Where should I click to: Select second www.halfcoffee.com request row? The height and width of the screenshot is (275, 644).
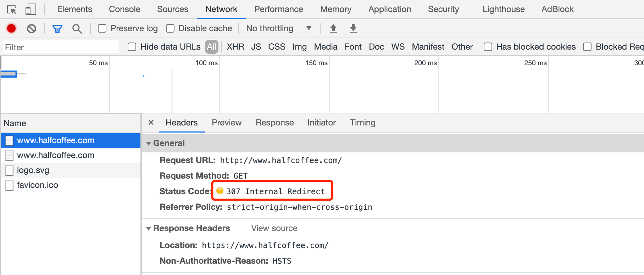[x=71, y=156]
